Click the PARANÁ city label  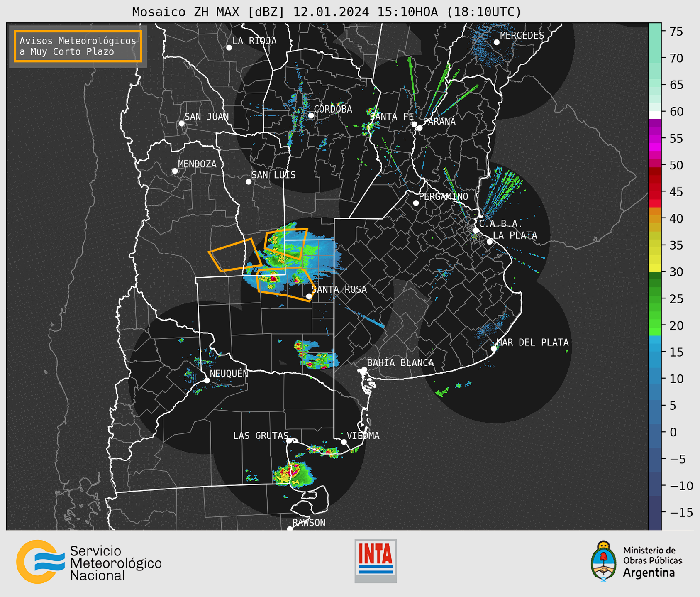[x=439, y=122]
